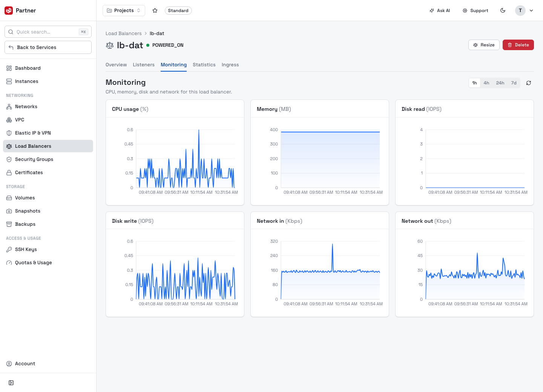Switch monitoring range to 24h
543x392 pixels.
[500, 83]
